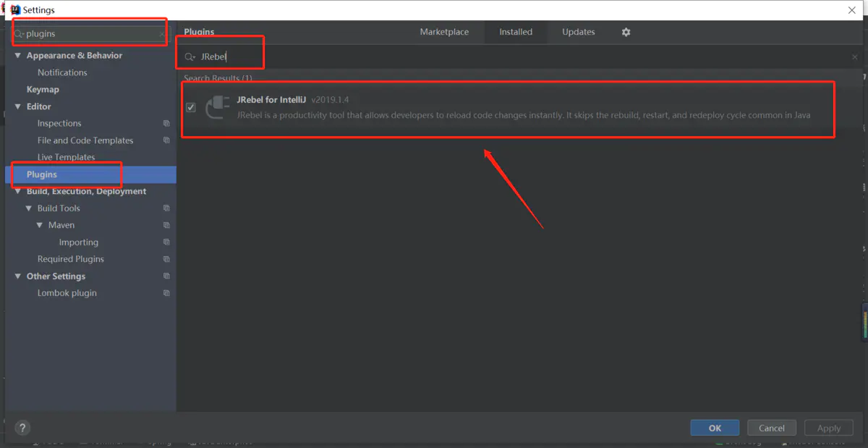The height and width of the screenshot is (448, 868).
Task: Switch to the Marketplace tab
Action: (x=444, y=32)
